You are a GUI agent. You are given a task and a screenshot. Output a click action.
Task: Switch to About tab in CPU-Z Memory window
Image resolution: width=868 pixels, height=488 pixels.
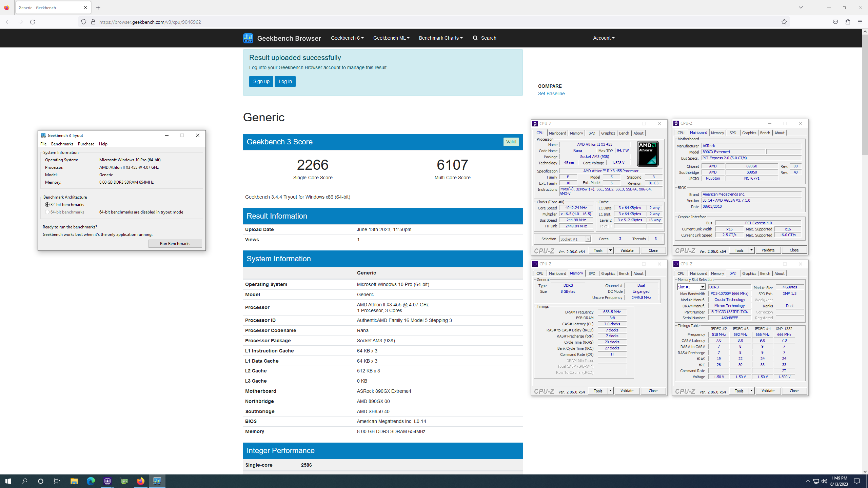[638, 273]
